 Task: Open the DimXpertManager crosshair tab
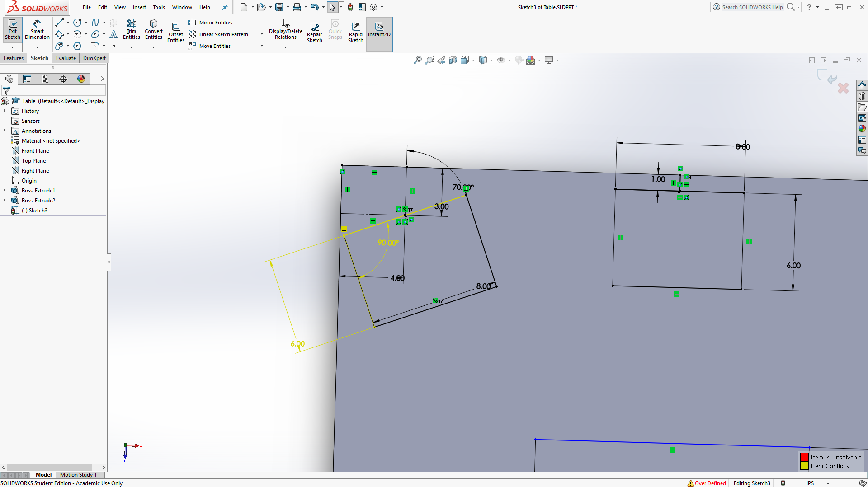click(x=63, y=79)
